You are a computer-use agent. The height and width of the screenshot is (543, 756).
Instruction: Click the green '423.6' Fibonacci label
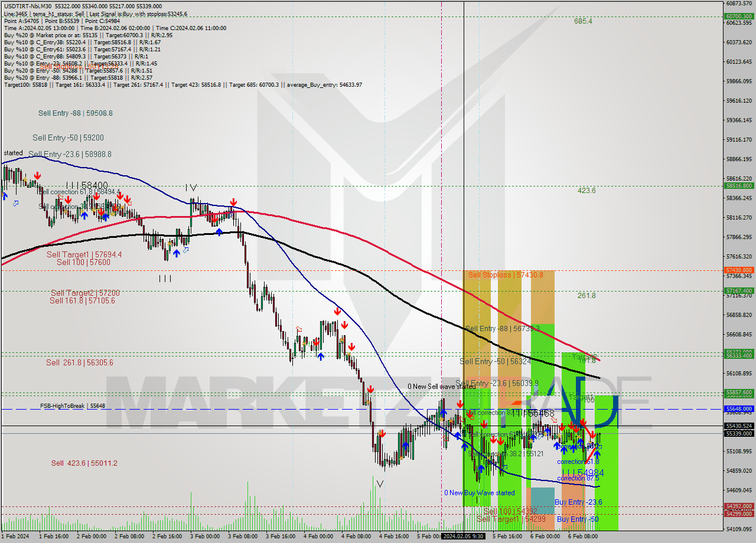click(x=586, y=191)
